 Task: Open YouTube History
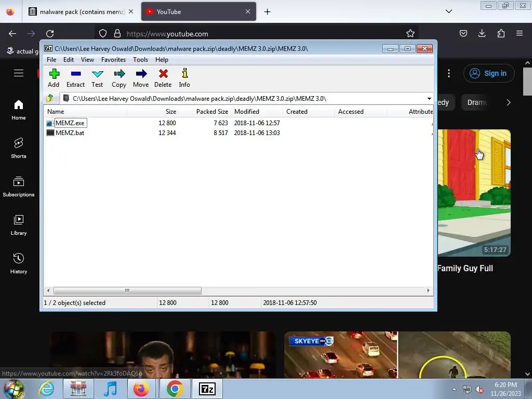pyautogui.click(x=19, y=263)
